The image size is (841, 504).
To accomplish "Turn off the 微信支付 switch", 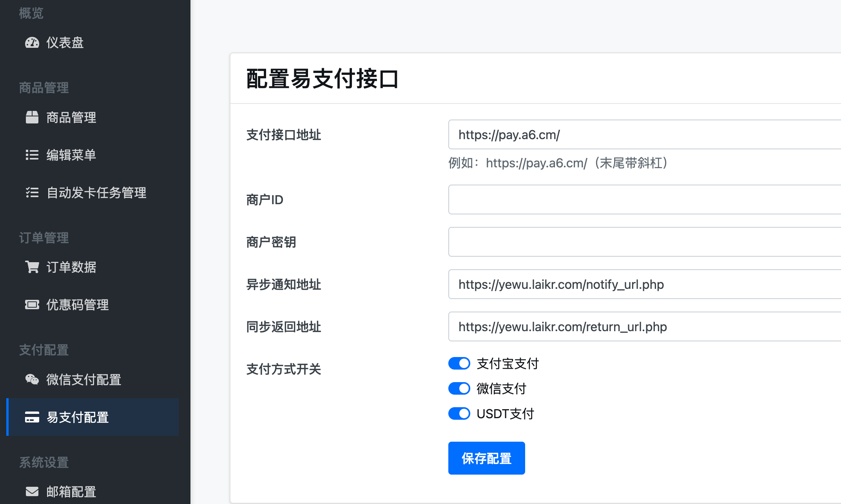I will tap(459, 388).
